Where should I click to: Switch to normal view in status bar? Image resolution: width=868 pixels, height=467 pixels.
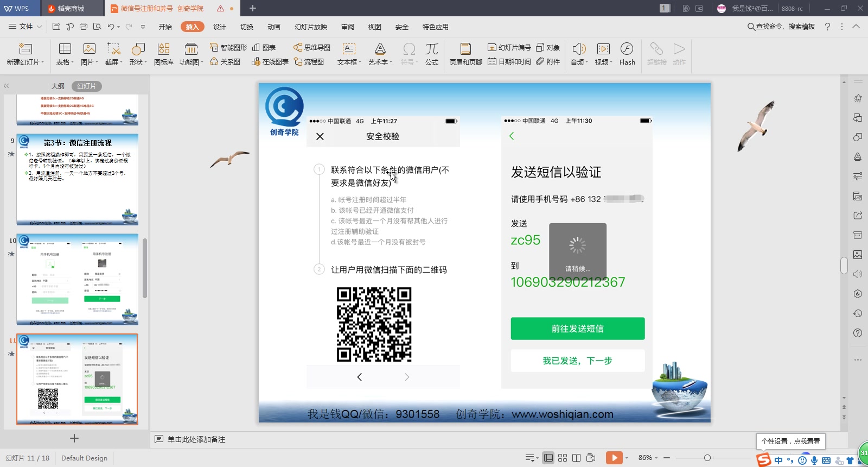tap(548, 458)
